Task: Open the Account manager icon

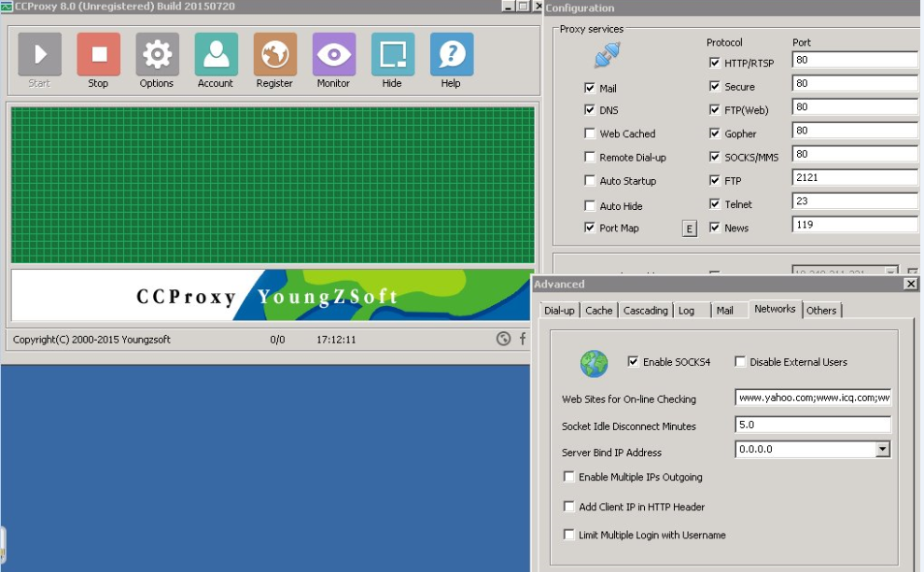Action: 217,54
